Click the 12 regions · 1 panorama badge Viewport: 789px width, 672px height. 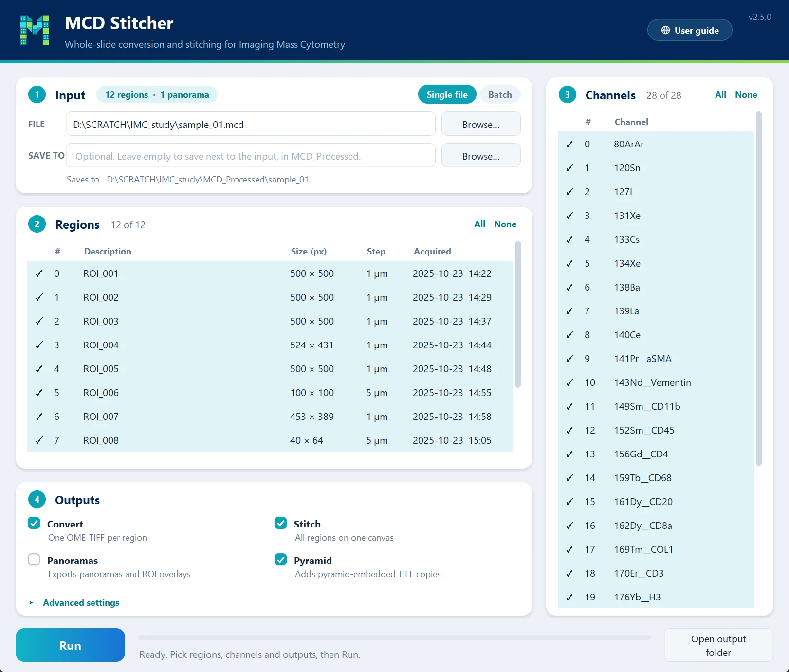coord(157,95)
